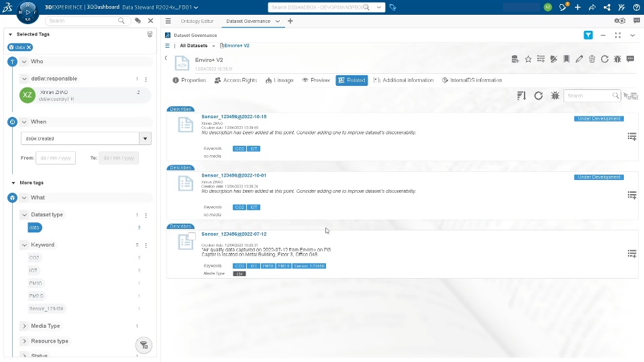Screen dimensions: 644x362
Task: Click the Who category circle icon
Action: pyautogui.click(x=12, y=62)
